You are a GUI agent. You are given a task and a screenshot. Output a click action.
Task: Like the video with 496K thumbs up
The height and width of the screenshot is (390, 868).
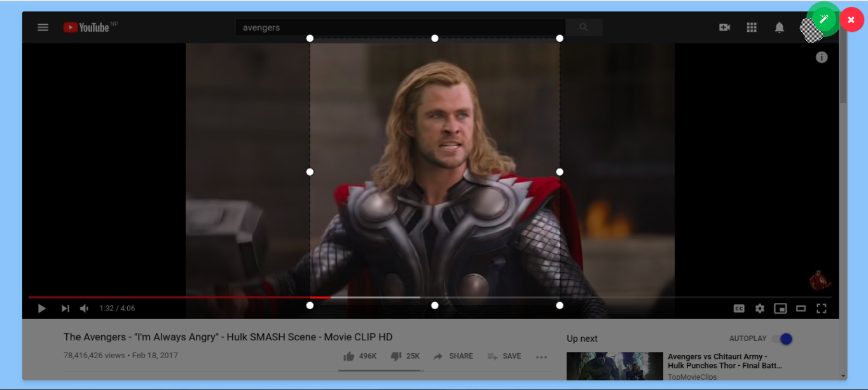(x=360, y=356)
